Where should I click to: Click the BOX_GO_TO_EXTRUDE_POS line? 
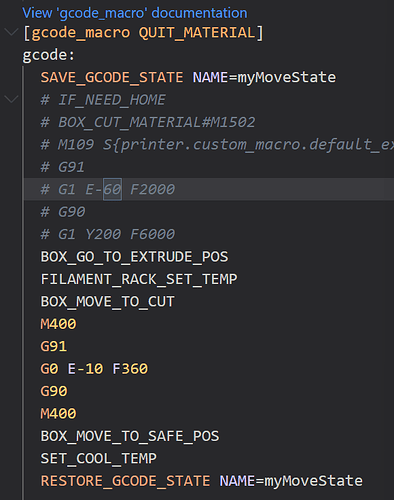pos(134,257)
